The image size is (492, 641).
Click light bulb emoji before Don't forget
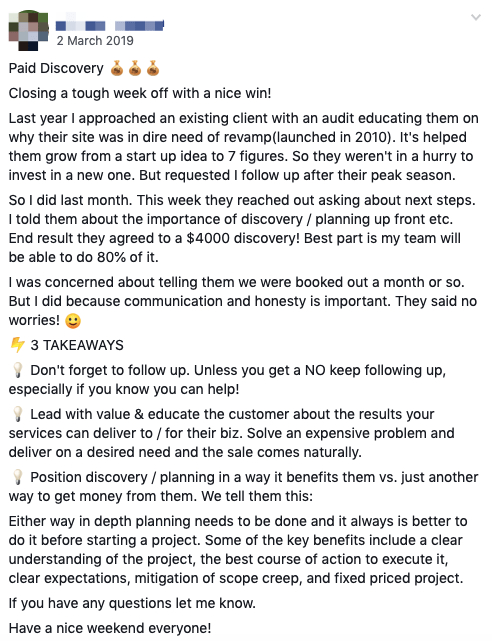pos(18,370)
